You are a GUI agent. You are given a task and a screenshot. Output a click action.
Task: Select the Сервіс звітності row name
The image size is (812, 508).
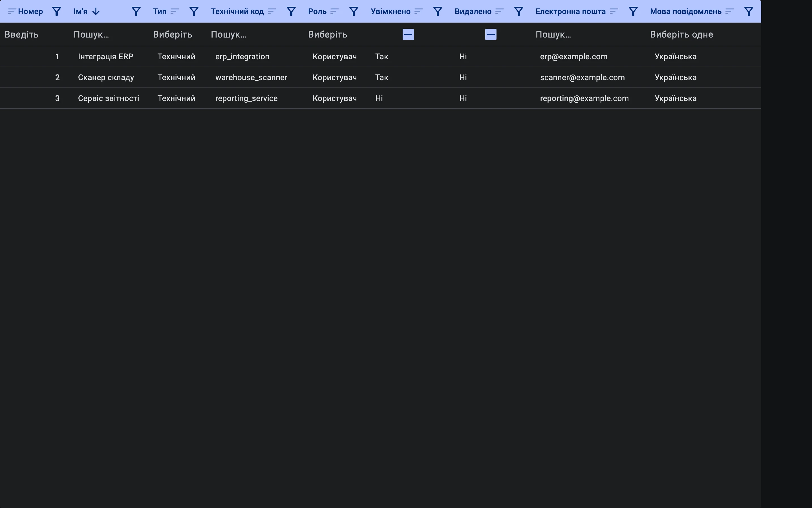point(108,98)
